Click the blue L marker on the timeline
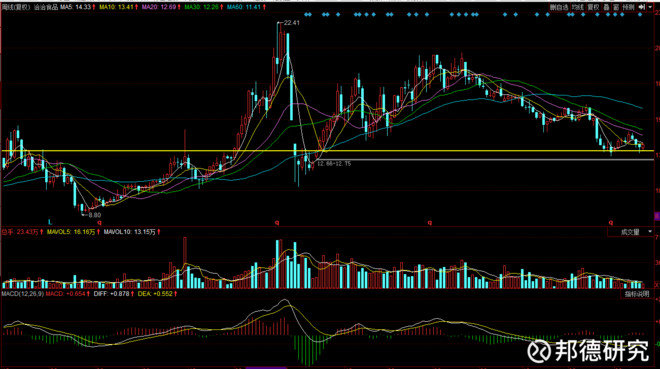660x369 pixels. 50,222
